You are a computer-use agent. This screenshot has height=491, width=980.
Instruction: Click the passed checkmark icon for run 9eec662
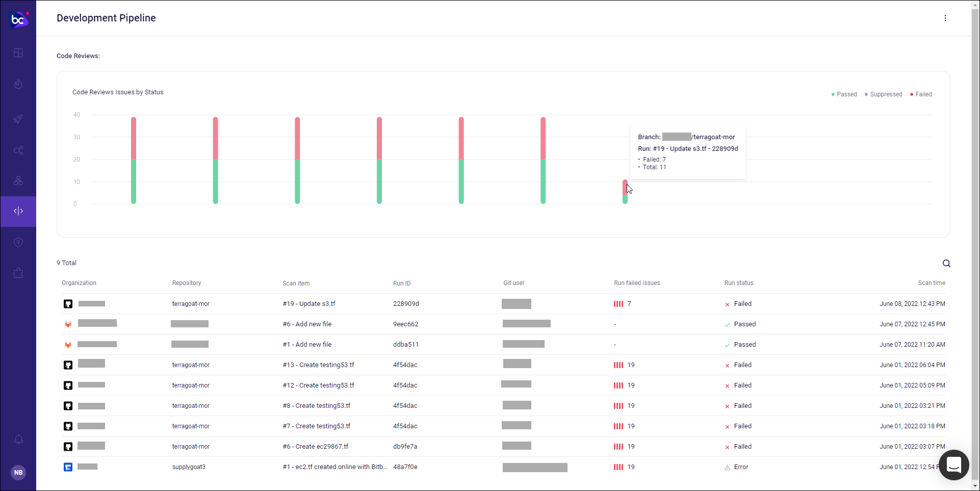coord(727,325)
